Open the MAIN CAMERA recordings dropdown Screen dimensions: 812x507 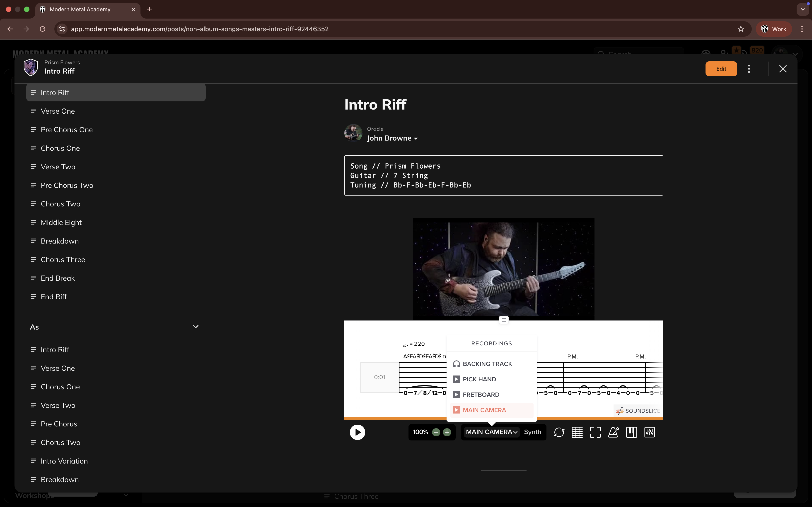491,432
